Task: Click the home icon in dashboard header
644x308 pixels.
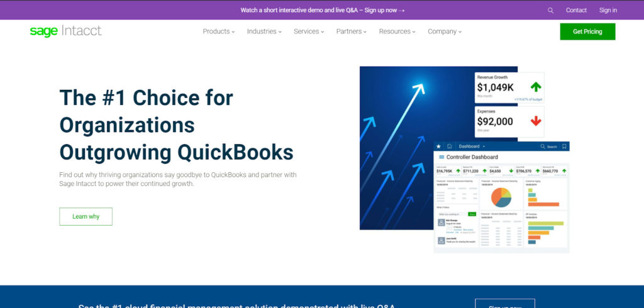Action: (449, 146)
